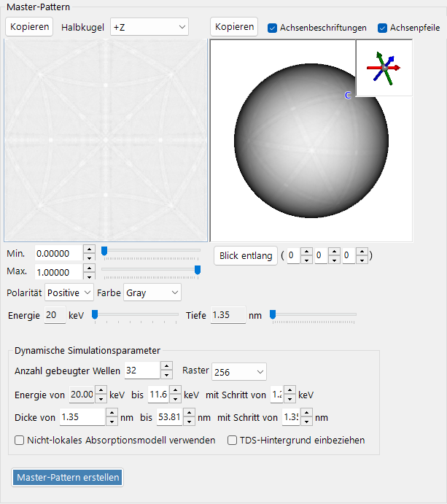Open the Halbkugel +Z dropdown

click(149, 27)
